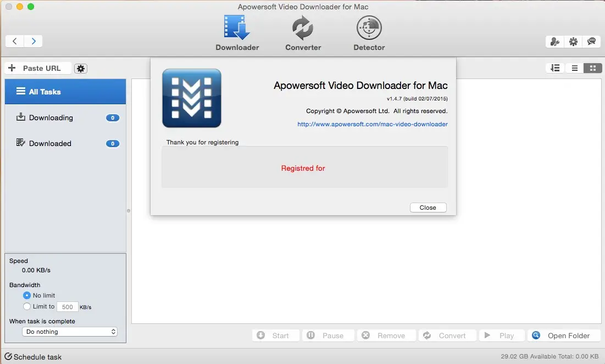Image resolution: width=605 pixels, height=364 pixels.
Task: Click the Remove button
Action: tap(387, 335)
